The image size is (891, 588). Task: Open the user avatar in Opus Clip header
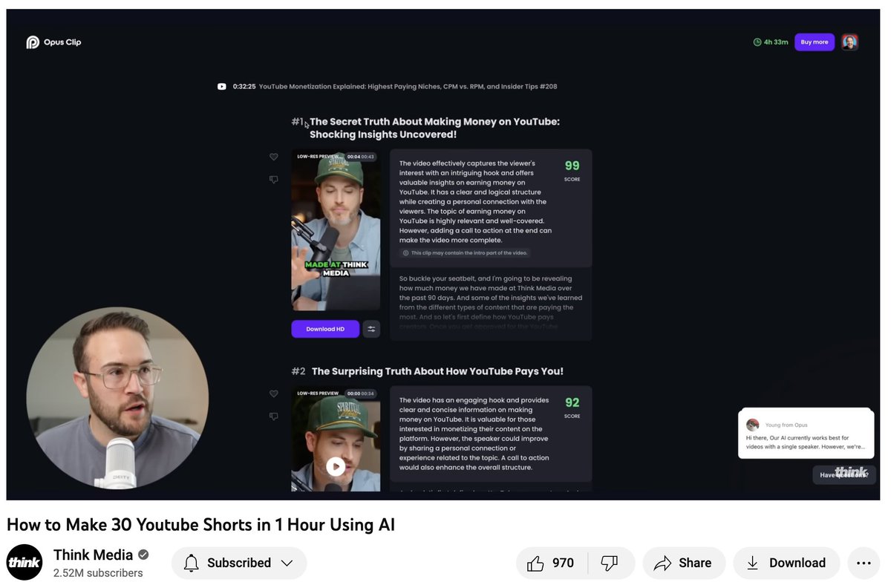850,42
